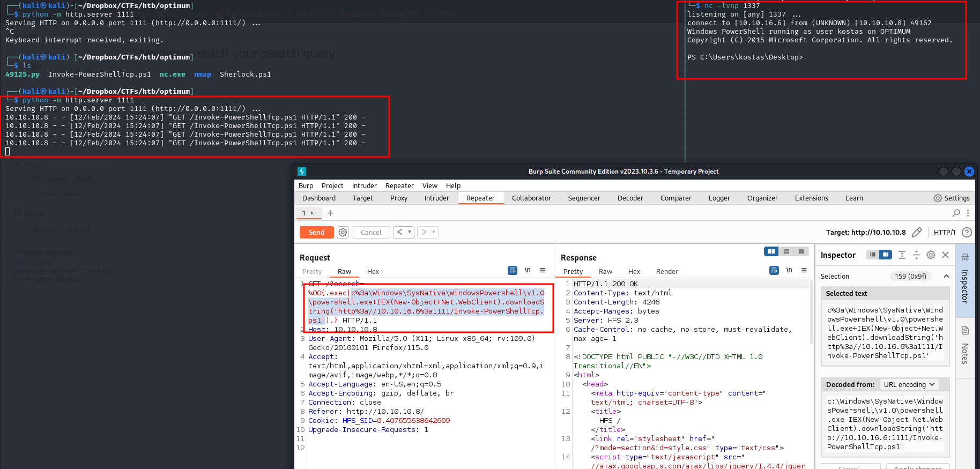Screen dimensions: 980x469
Task: Open the help question mark icon beside HTTP/1
Action: [x=967, y=232]
